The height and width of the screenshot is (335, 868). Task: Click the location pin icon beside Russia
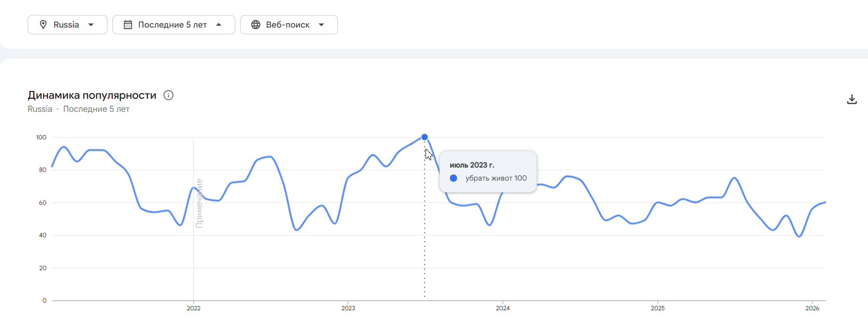point(43,25)
